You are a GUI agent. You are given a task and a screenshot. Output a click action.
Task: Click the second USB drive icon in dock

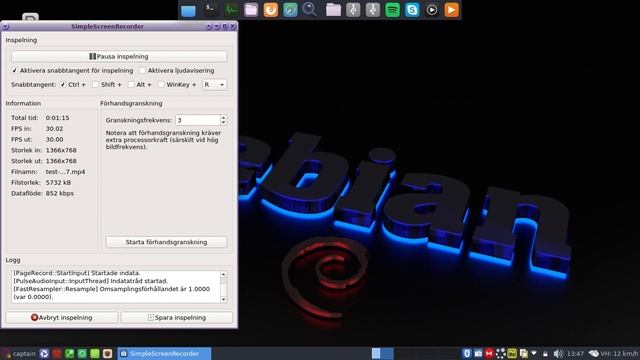[x=373, y=9]
